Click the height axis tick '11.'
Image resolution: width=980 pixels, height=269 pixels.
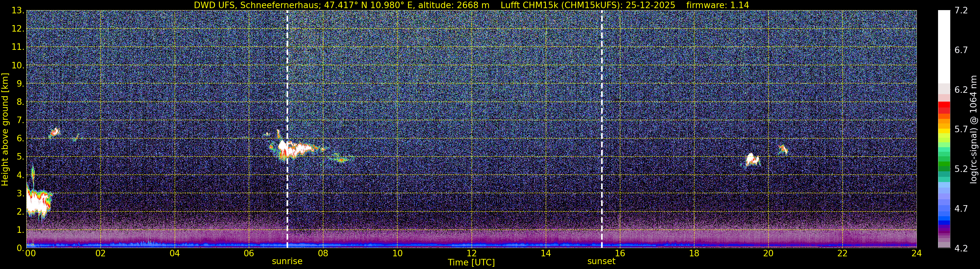[18, 47]
